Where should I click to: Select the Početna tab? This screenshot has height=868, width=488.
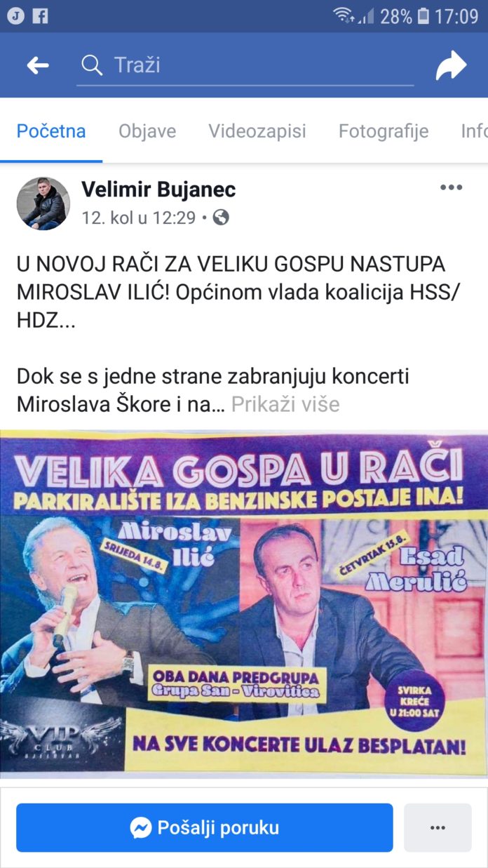pos(51,131)
